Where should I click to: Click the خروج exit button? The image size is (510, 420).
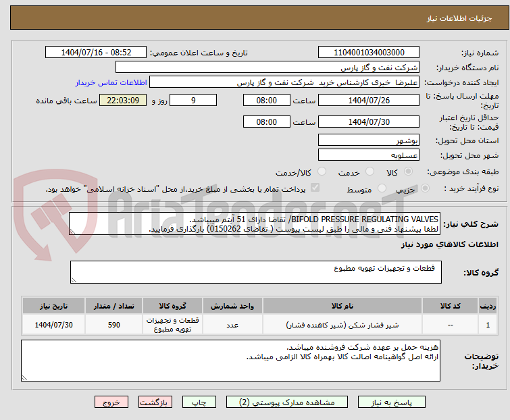click(111, 402)
